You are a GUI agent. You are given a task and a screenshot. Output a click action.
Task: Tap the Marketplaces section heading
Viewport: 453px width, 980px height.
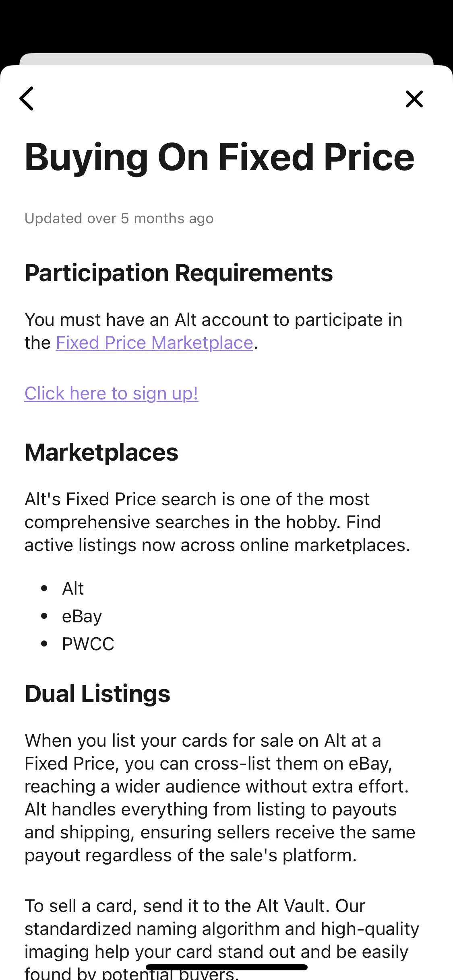(101, 453)
